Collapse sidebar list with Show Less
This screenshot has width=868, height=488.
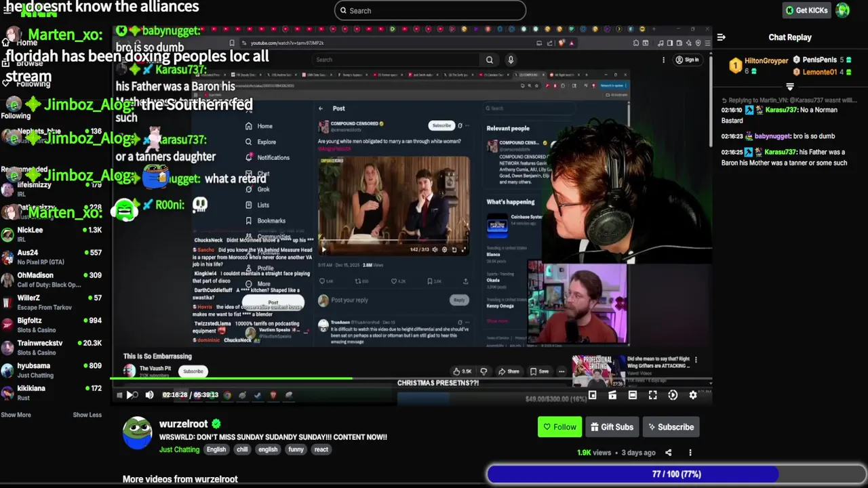(87, 415)
